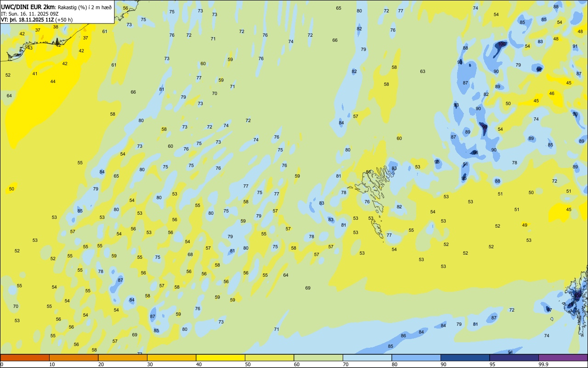Click the purple legend swatch above 99.9

(x=563, y=357)
